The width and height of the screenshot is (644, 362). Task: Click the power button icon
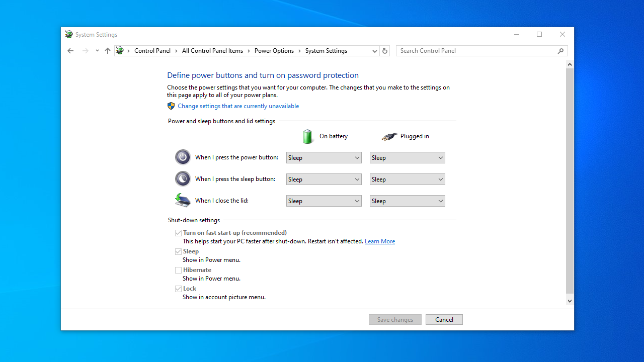click(183, 157)
